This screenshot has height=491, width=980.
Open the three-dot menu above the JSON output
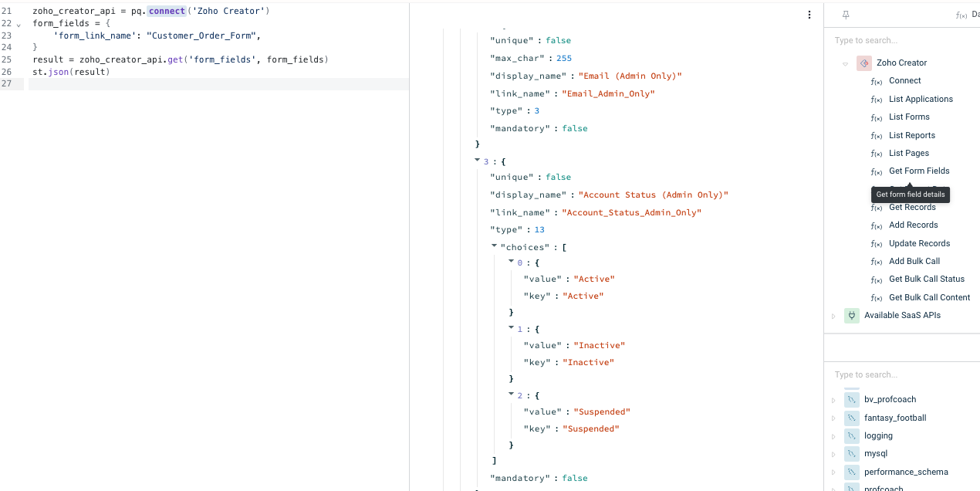(x=809, y=15)
